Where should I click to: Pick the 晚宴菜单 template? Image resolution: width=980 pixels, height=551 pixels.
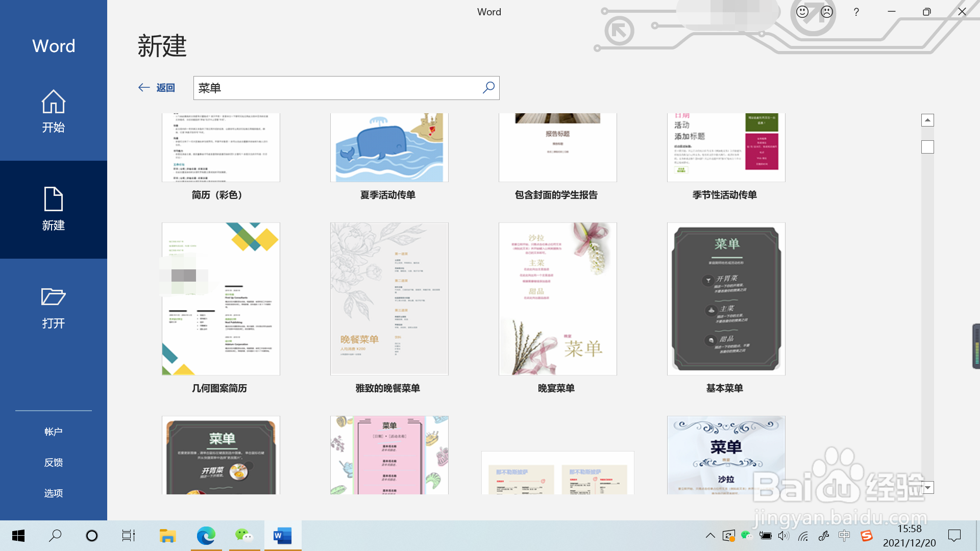click(x=557, y=299)
